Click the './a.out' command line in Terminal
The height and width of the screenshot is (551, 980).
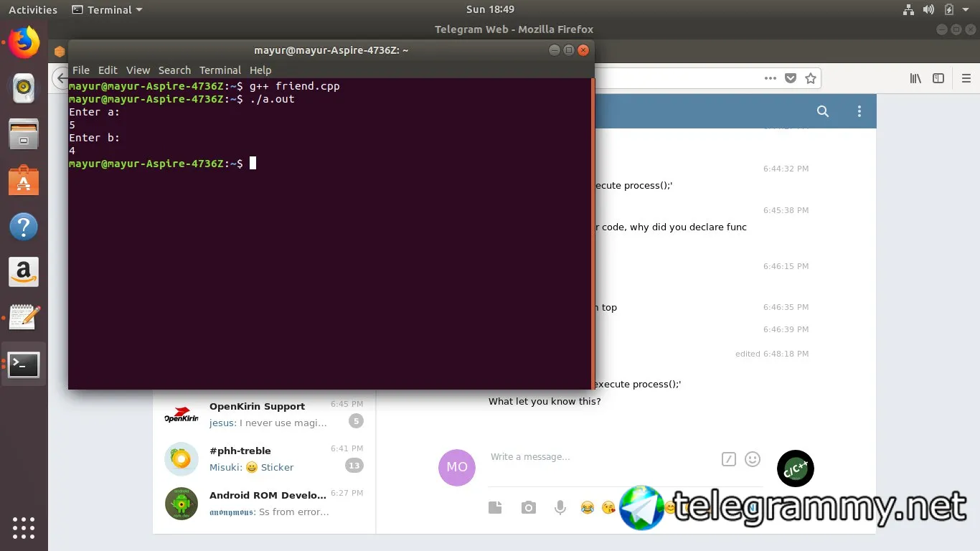(x=272, y=99)
